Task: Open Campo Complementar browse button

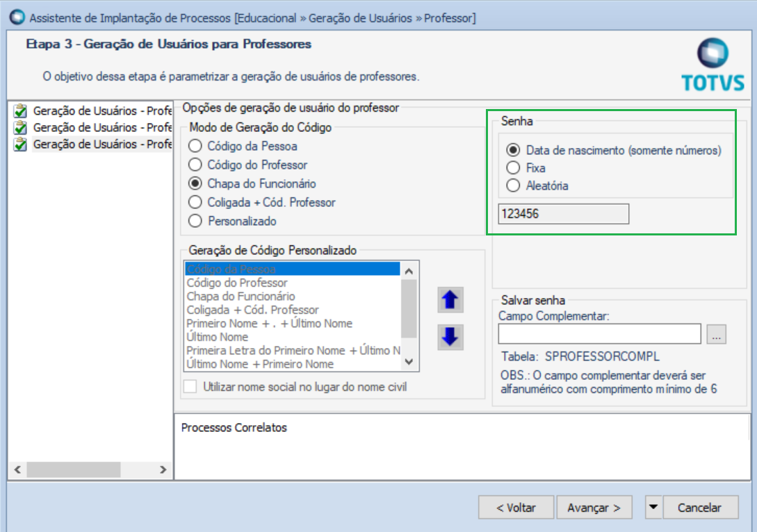Action: pos(717,334)
